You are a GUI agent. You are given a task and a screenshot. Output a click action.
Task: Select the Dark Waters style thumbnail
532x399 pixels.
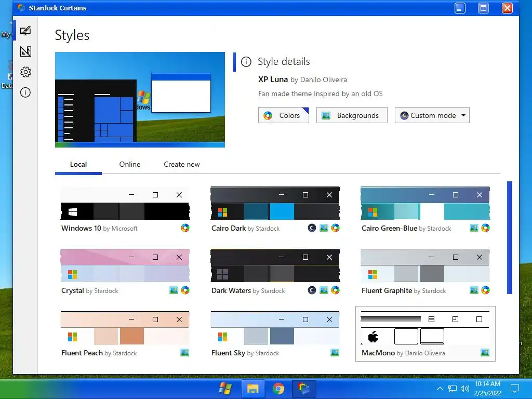275,265
